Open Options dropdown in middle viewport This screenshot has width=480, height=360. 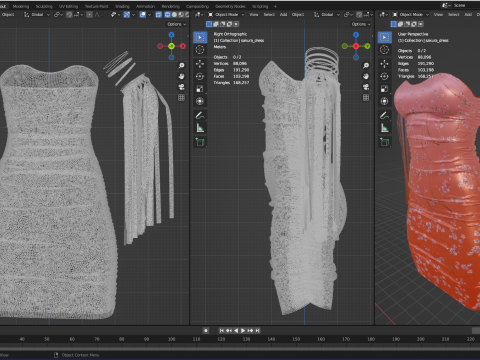[361, 24]
